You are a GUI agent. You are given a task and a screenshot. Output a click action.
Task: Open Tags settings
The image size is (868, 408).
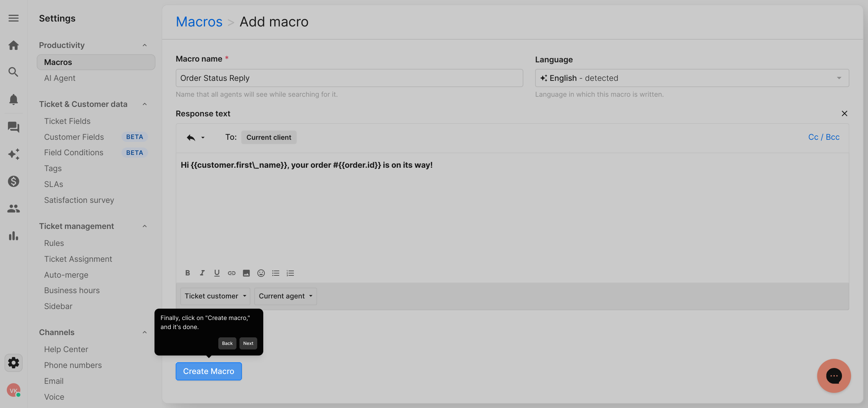tap(53, 168)
